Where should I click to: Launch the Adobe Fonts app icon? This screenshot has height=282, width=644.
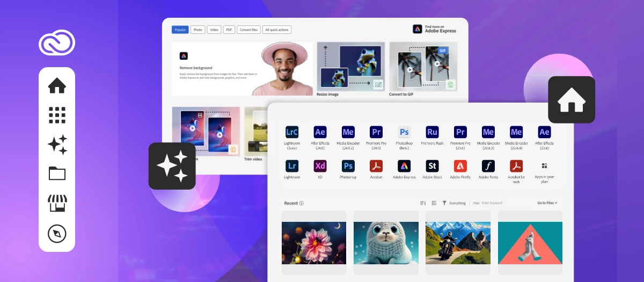click(488, 166)
